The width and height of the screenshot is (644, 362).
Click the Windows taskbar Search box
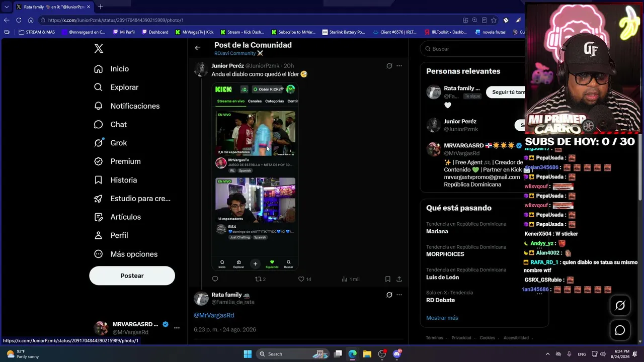click(x=293, y=354)
